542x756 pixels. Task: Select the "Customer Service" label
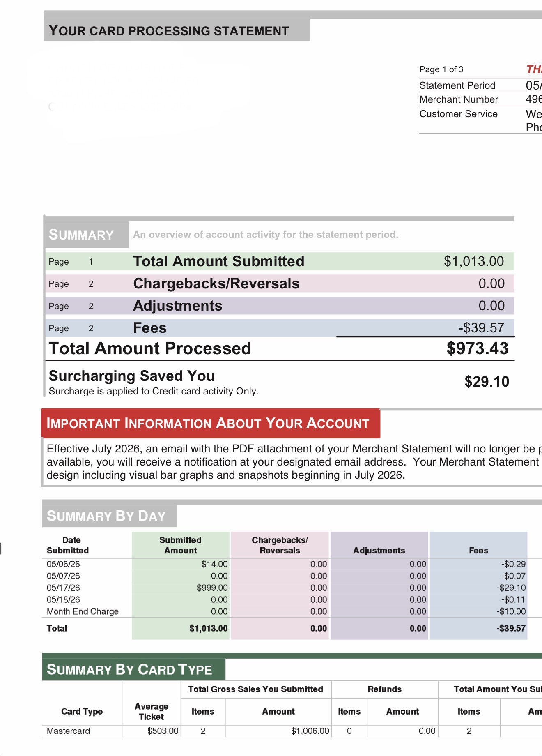pyautogui.click(x=458, y=114)
